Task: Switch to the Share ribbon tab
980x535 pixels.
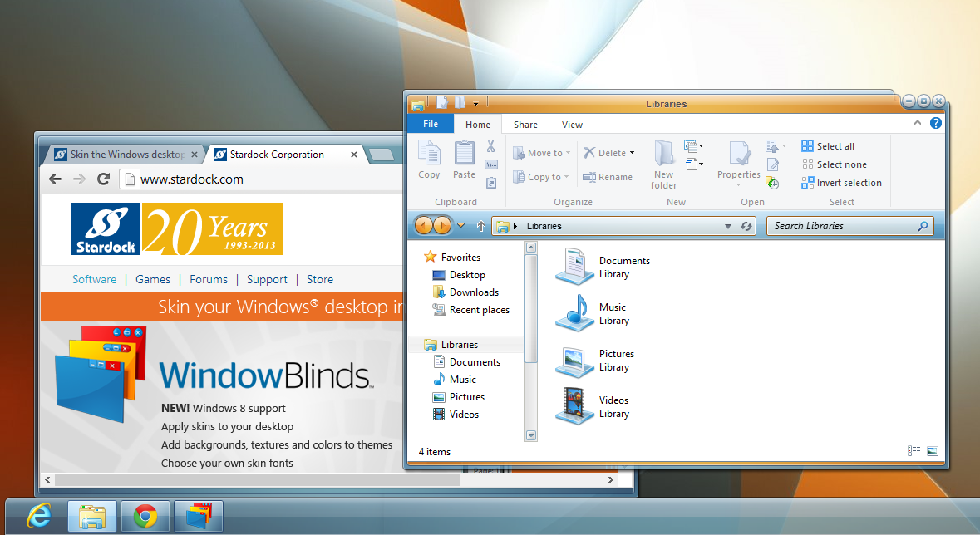Action: (525, 125)
